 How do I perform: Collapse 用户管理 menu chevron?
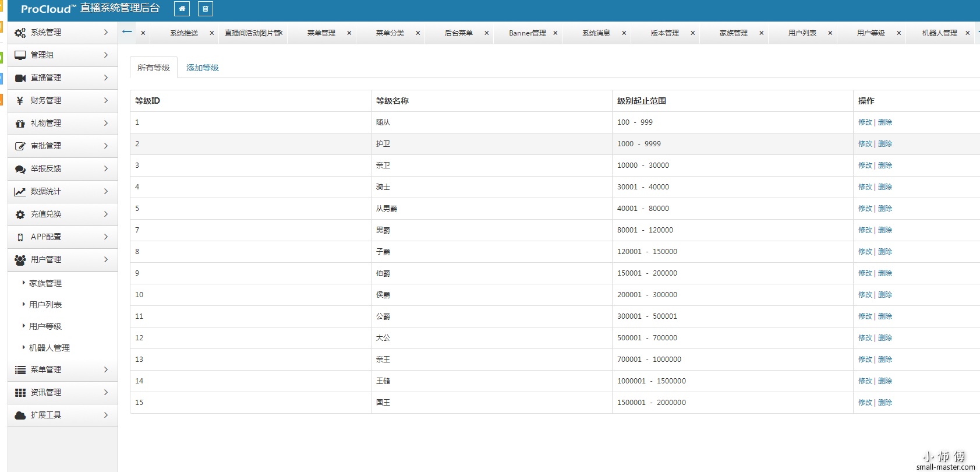106,259
